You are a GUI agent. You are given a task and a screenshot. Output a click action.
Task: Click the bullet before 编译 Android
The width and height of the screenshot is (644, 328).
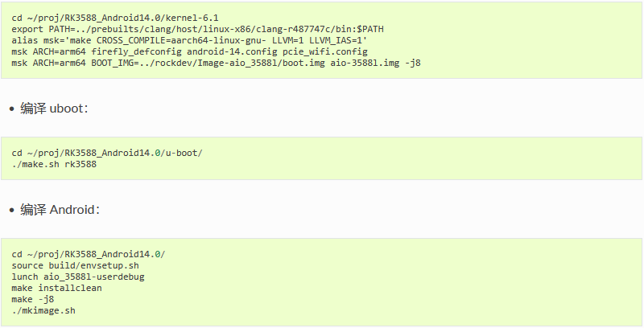click(12, 211)
